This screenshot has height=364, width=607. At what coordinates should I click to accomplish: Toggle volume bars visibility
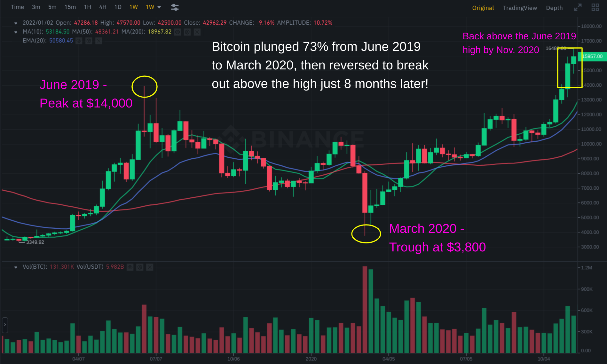(130, 267)
